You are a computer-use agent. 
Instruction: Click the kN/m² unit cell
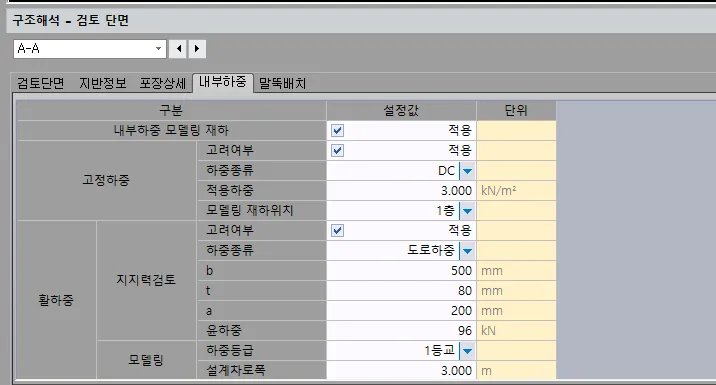[516, 190]
